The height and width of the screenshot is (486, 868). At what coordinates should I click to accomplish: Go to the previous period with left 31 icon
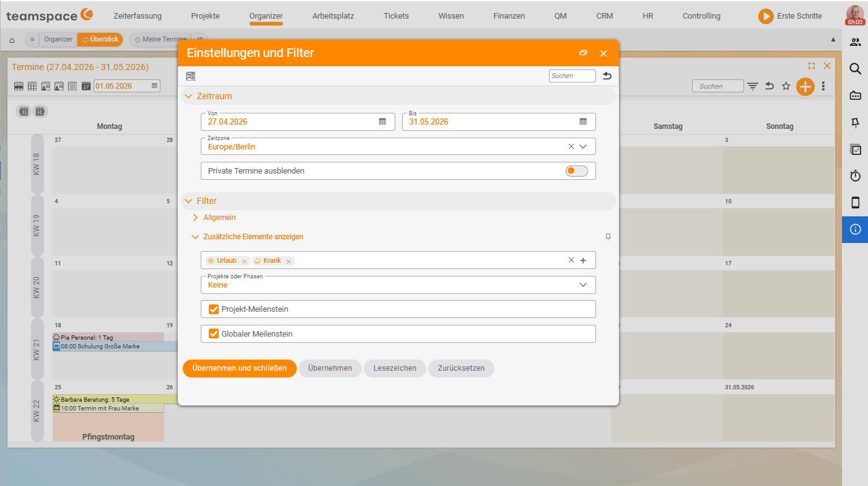[x=24, y=112]
